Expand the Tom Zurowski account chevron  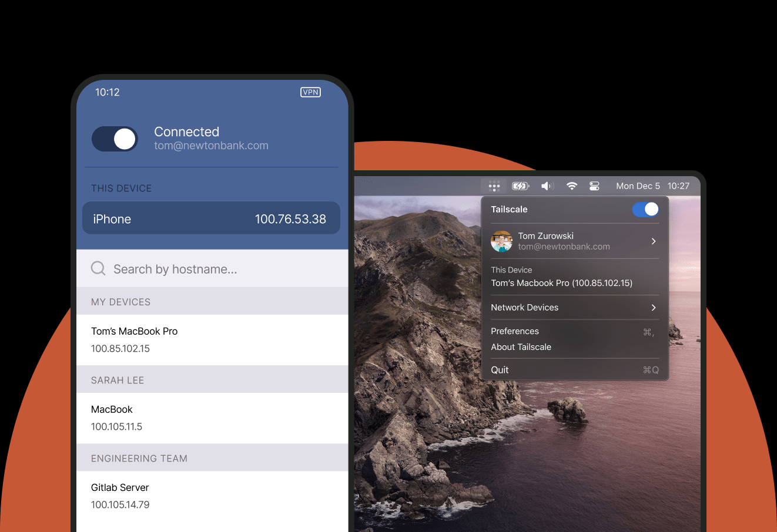point(654,241)
